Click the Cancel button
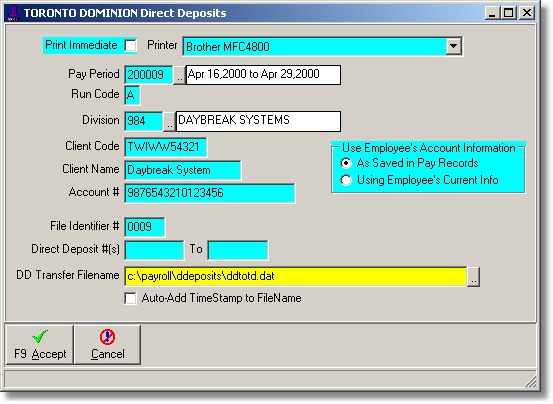 point(107,345)
